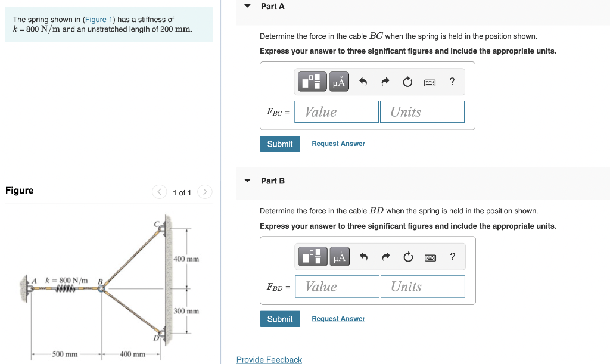Open the μÅ units palette in Part B
The image size is (610, 364).
pyautogui.click(x=338, y=257)
